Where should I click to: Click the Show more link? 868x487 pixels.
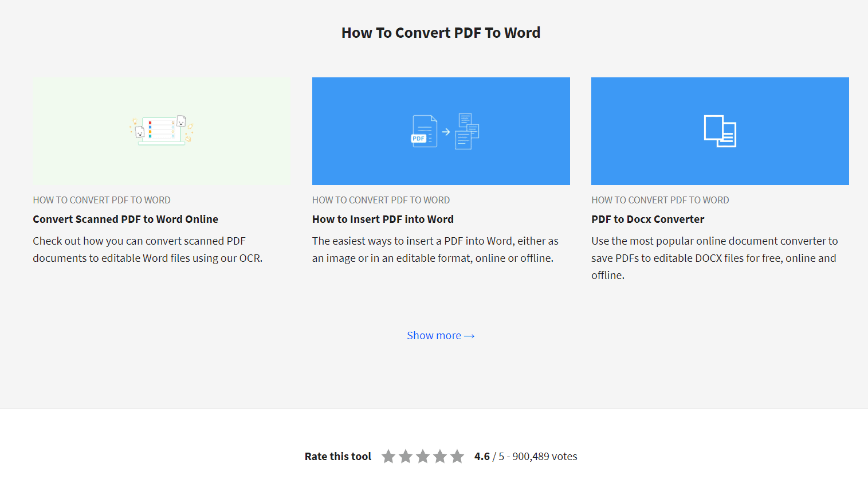pos(441,336)
